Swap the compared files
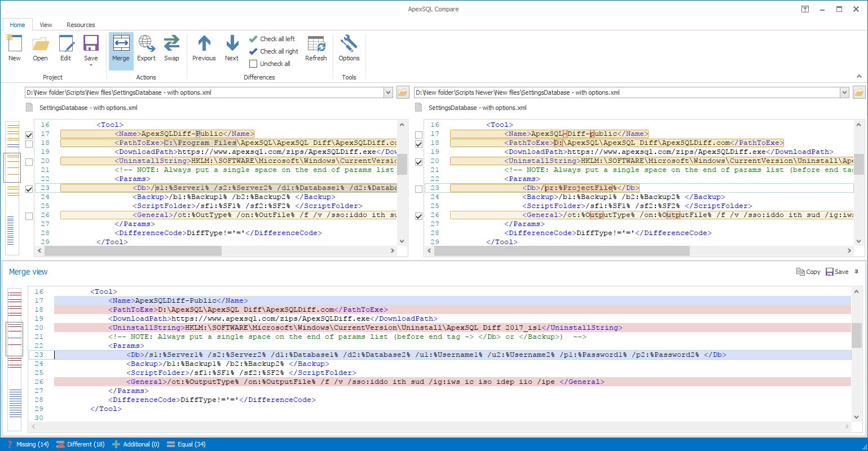Screen dimensions: 868x451 [x=171, y=48]
